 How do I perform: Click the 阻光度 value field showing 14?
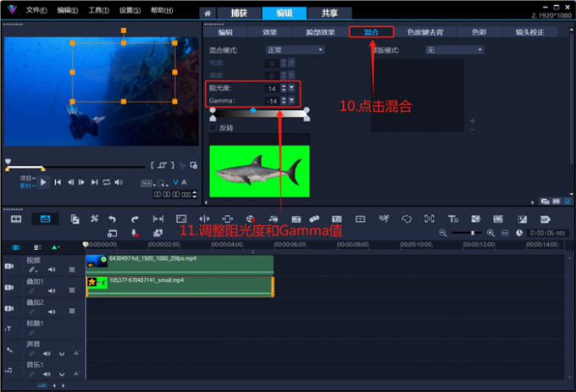coord(272,88)
